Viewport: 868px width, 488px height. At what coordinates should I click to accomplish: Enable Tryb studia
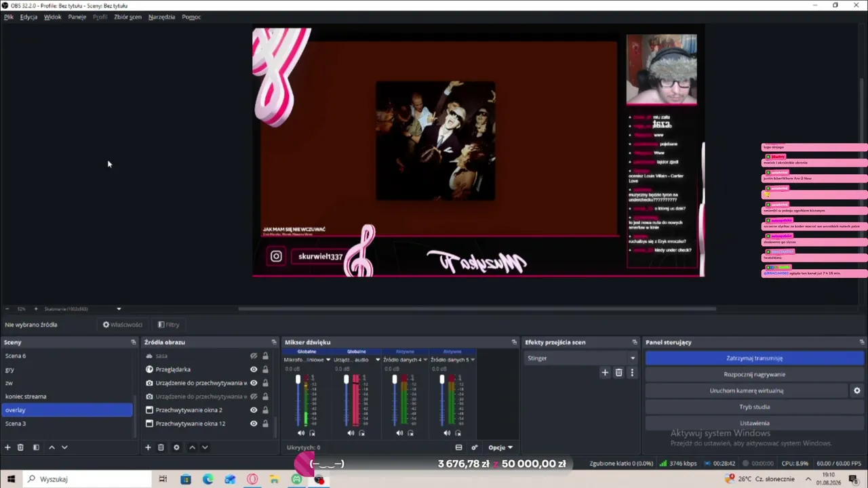pyautogui.click(x=754, y=407)
